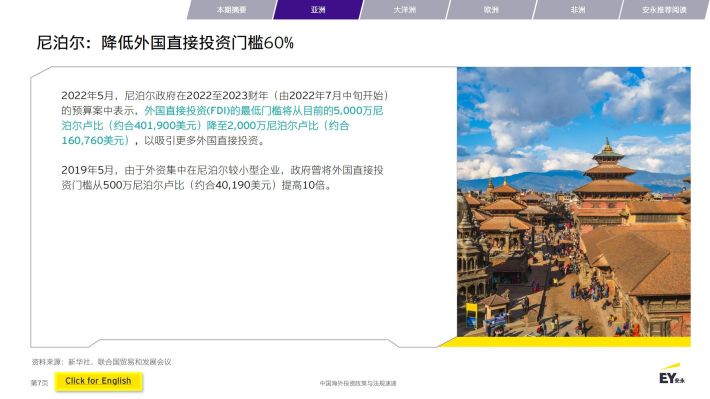
Task: Click the yellow bar beneath the photo
Action: (x=566, y=341)
